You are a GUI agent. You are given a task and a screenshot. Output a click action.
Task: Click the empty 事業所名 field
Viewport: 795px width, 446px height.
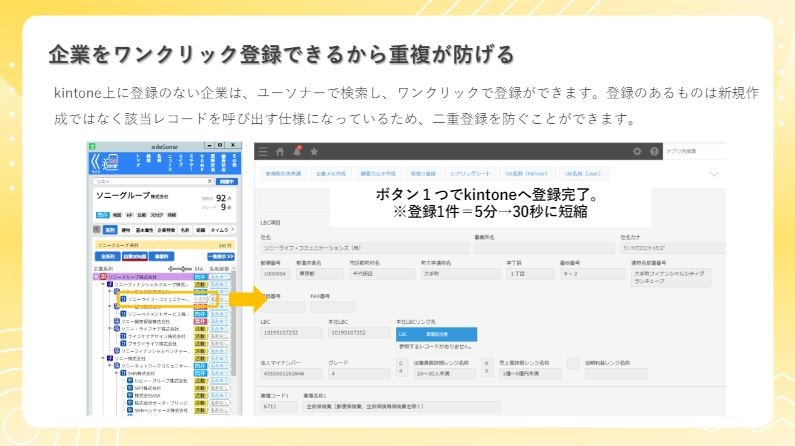tap(544, 248)
